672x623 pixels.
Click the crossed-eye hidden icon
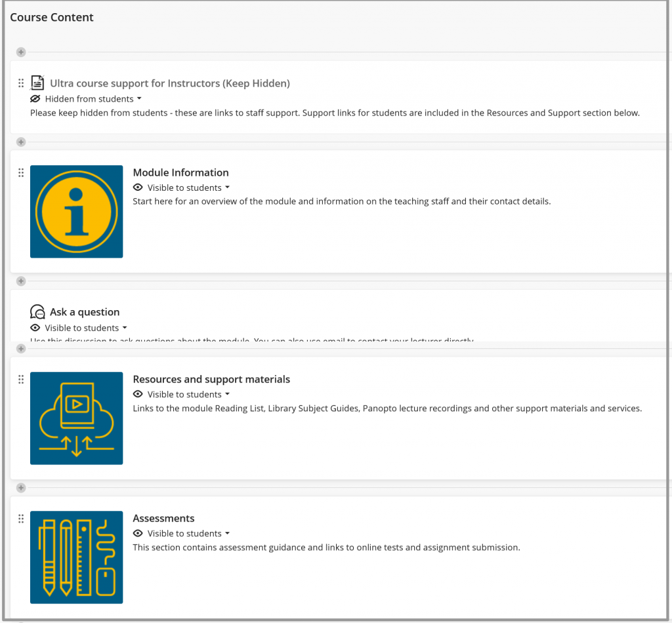pyautogui.click(x=35, y=98)
